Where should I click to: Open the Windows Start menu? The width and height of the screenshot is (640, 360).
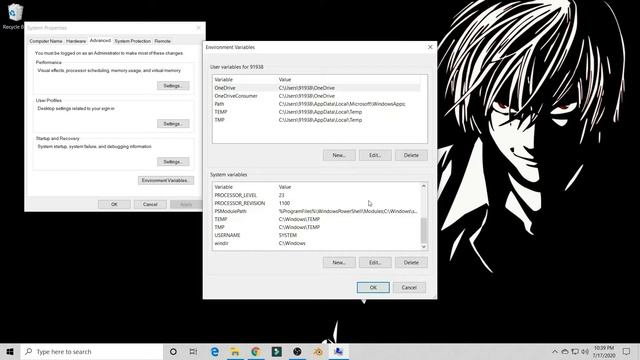(10, 351)
